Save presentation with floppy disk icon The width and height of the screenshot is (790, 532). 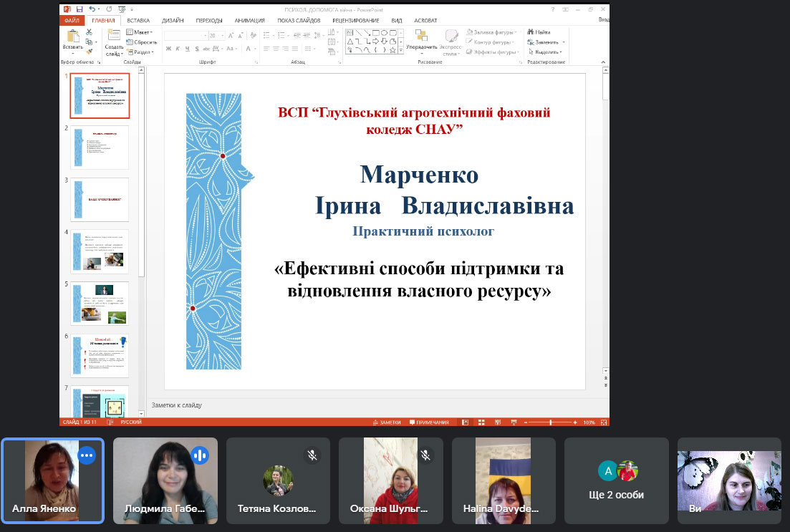[x=80, y=9]
